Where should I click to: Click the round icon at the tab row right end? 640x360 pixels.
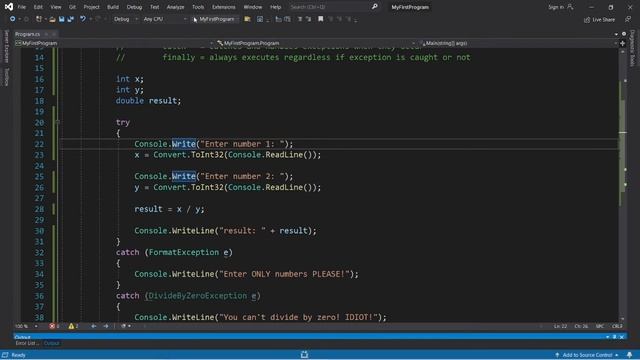point(624,34)
